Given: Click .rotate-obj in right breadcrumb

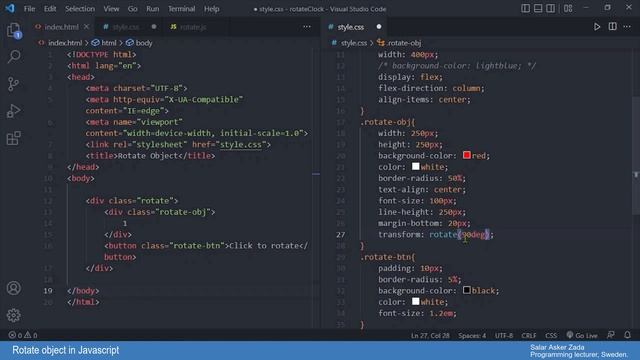Looking at the screenshot, I should point(404,43).
